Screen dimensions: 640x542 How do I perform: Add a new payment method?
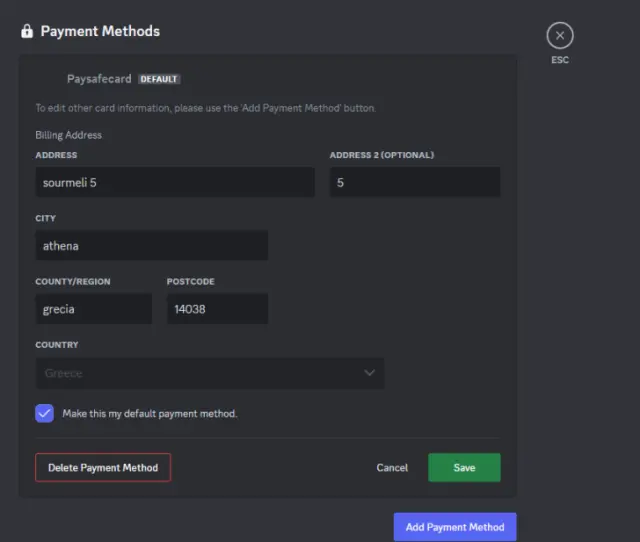[x=455, y=527]
